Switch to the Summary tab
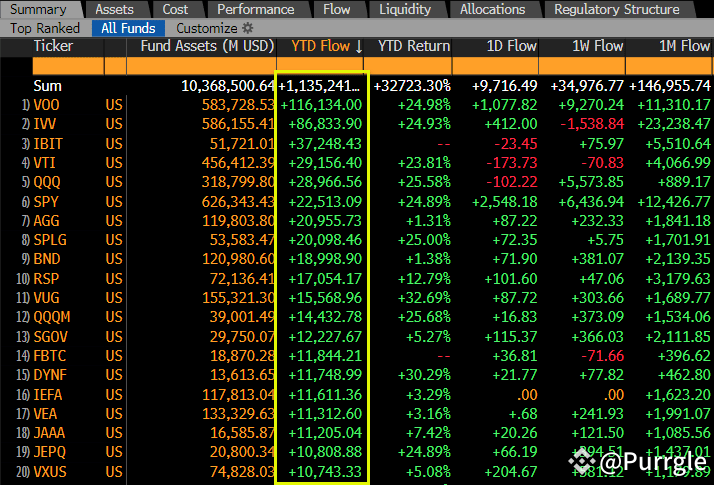The height and width of the screenshot is (485, 714). point(38,9)
